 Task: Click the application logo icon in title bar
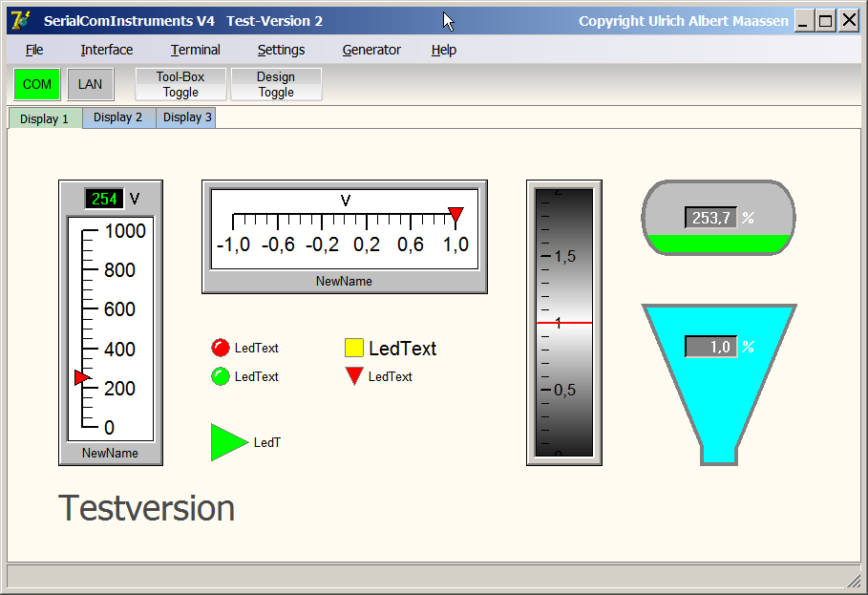21,20
